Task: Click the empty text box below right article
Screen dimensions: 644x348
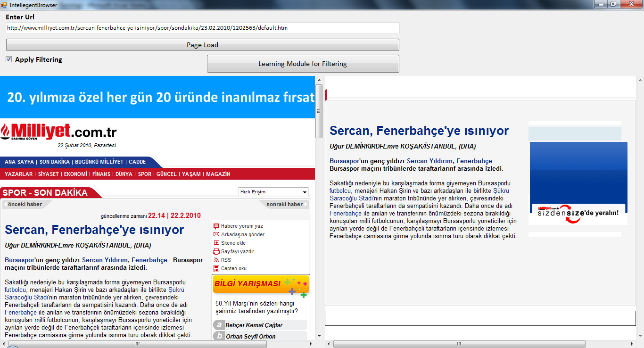Action: pyautogui.click(x=480, y=318)
